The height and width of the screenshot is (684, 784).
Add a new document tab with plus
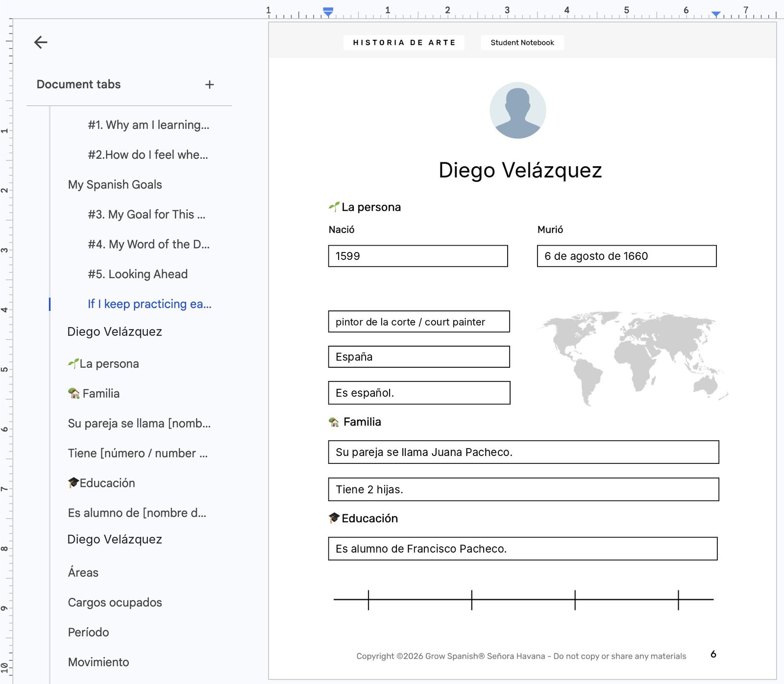click(x=210, y=85)
